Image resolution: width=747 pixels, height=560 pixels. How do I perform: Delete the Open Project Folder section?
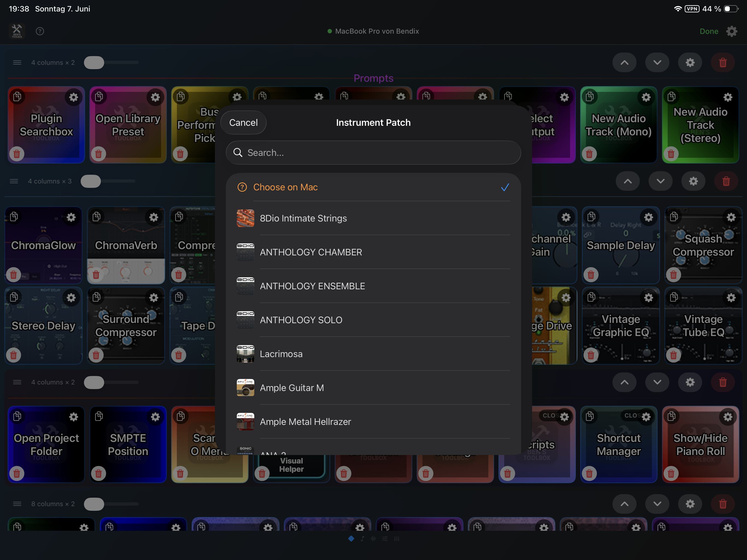pyautogui.click(x=723, y=382)
